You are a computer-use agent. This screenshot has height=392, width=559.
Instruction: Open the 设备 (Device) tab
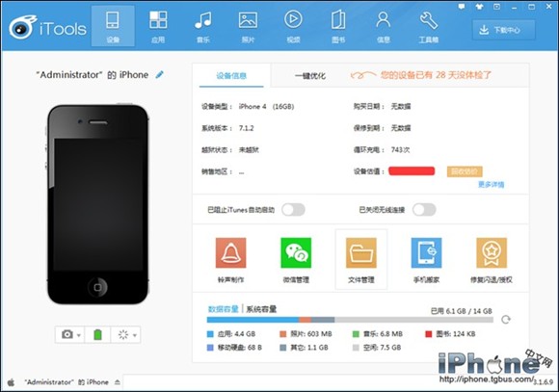point(113,26)
